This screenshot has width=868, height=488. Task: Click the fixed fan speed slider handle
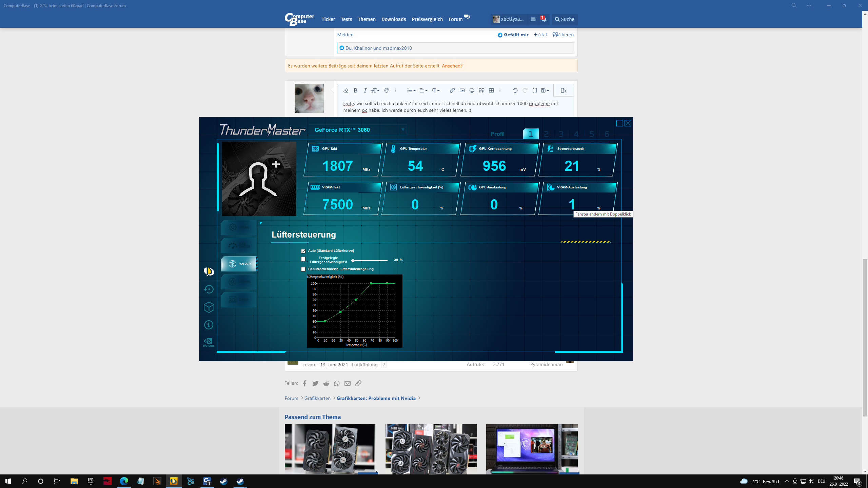click(353, 261)
